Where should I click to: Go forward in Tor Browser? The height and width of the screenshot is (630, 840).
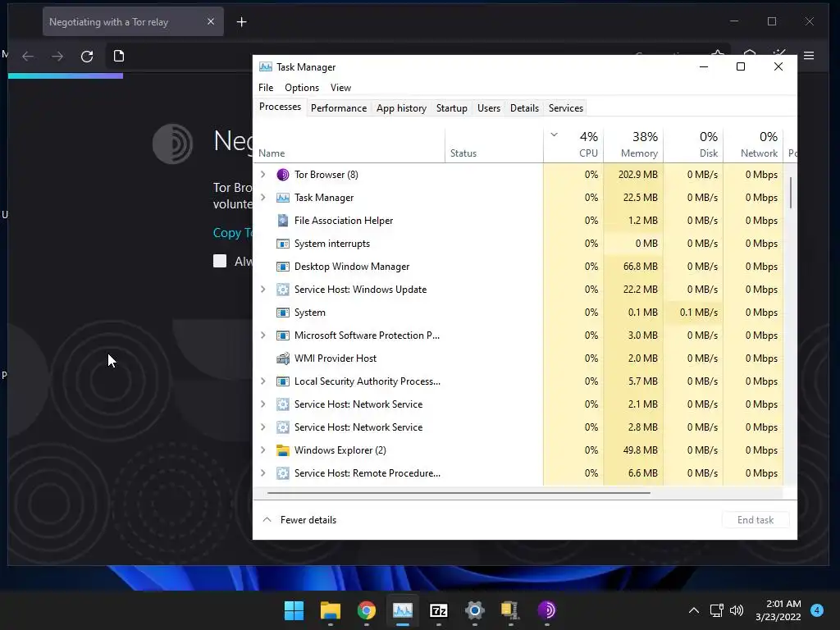point(57,57)
